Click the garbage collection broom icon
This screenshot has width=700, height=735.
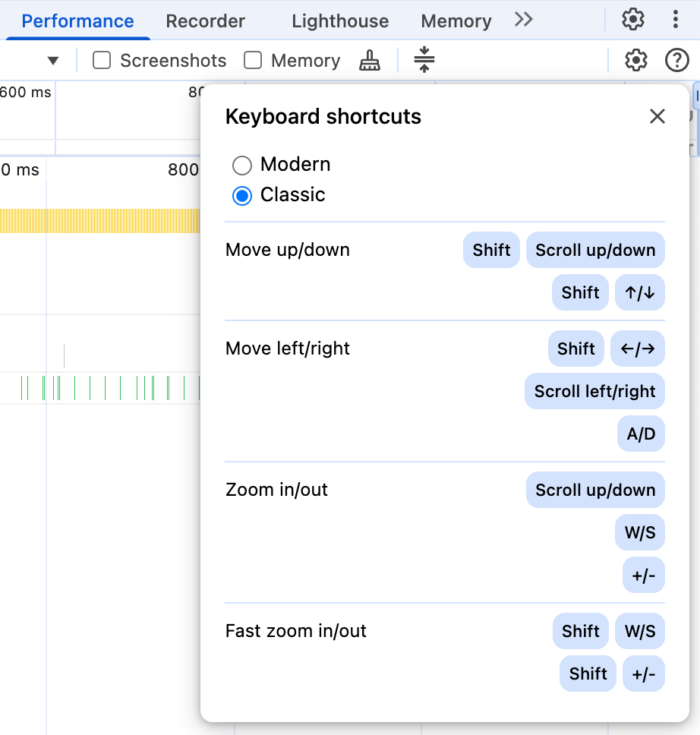(x=369, y=61)
